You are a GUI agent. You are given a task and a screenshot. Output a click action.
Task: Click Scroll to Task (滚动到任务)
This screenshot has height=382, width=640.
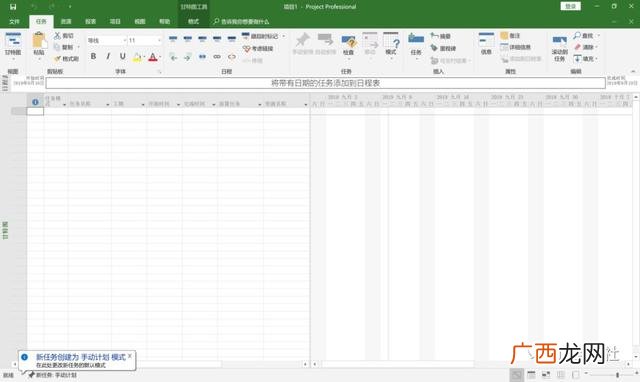tap(560, 48)
